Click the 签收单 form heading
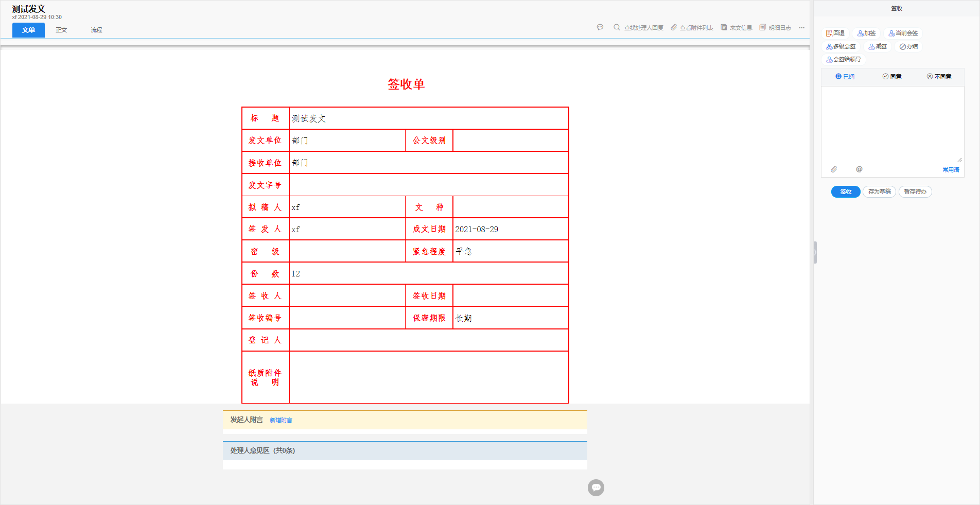 [406, 84]
